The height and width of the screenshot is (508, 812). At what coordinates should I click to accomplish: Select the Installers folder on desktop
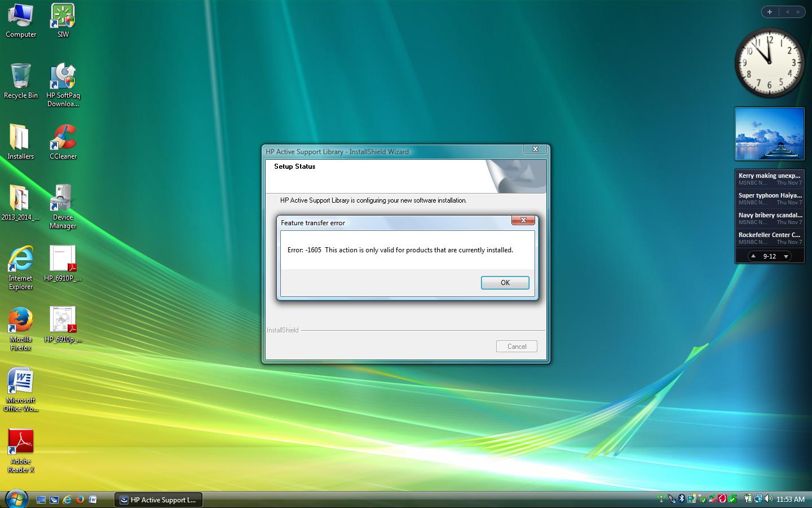pos(21,142)
